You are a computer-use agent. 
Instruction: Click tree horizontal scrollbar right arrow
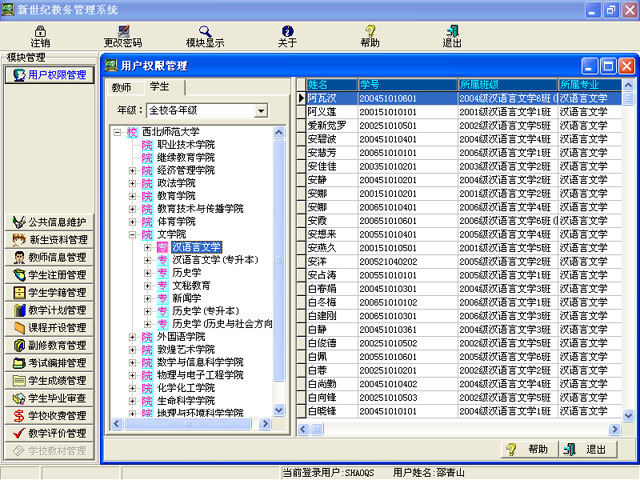(x=265, y=424)
